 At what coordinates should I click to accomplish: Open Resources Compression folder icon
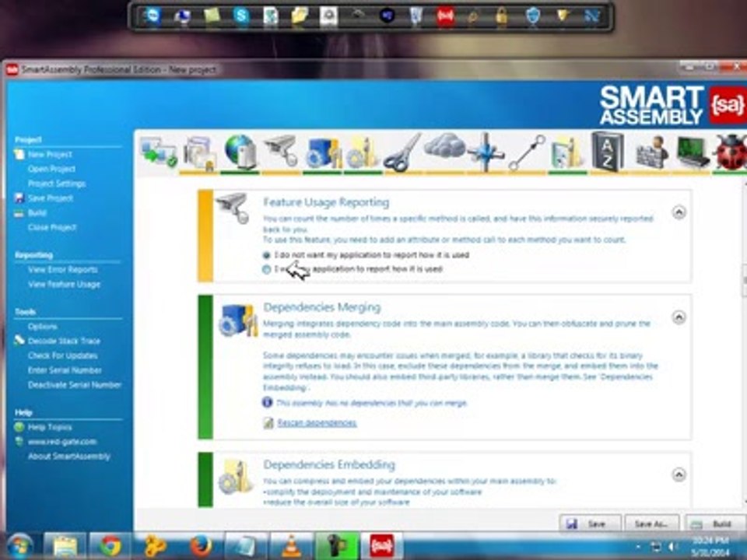567,153
